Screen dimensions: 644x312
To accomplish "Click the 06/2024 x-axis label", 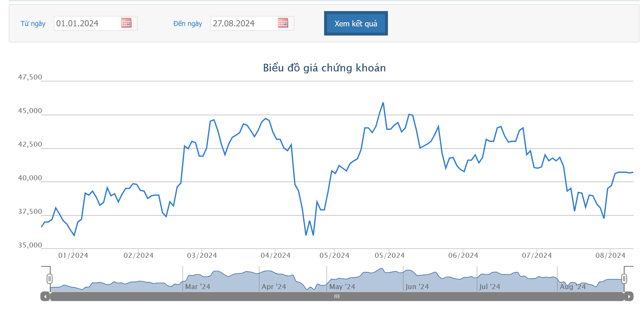I will (x=463, y=255).
